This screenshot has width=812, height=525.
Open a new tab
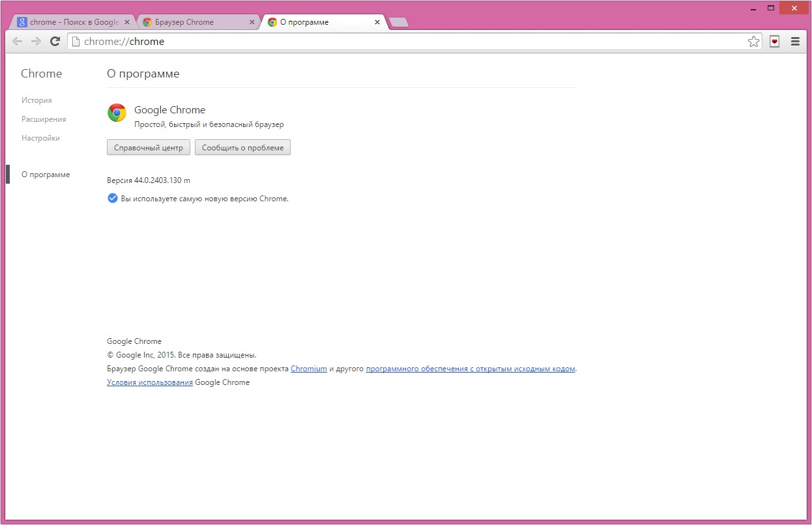click(399, 23)
